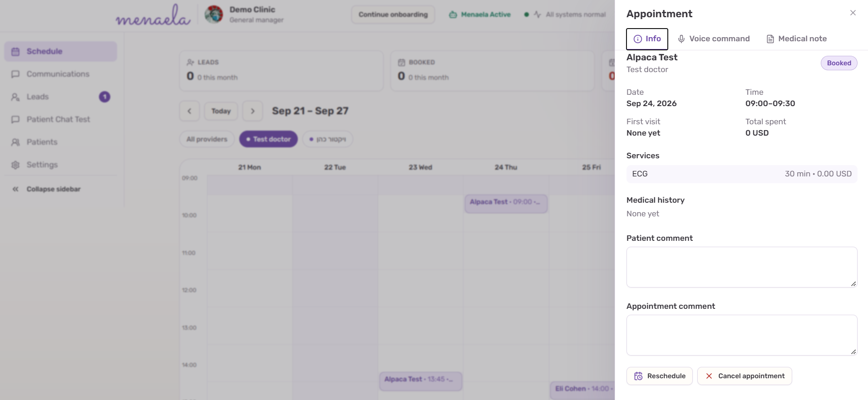Viewport: 868px width, 400px height.
Task: Click the Leads person icon
Action: [x=15, y=97]
